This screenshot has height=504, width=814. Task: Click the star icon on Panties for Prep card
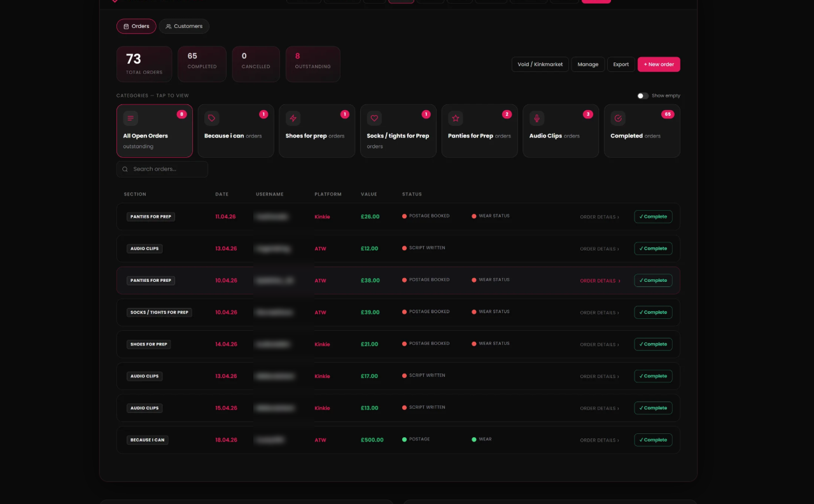pyautogui.click(x=456, y=118)
